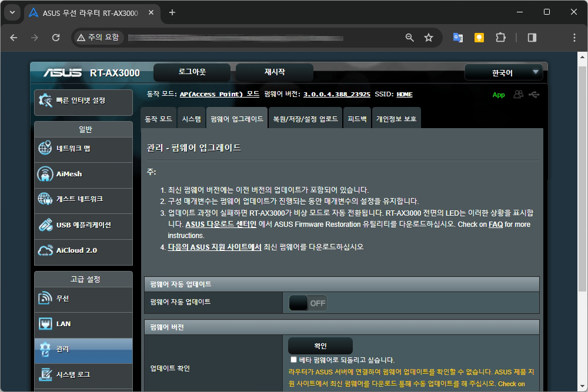Open the 피드백 tab
The width and height of the screenshot is (588, 392).
click(x=357, y=119)
